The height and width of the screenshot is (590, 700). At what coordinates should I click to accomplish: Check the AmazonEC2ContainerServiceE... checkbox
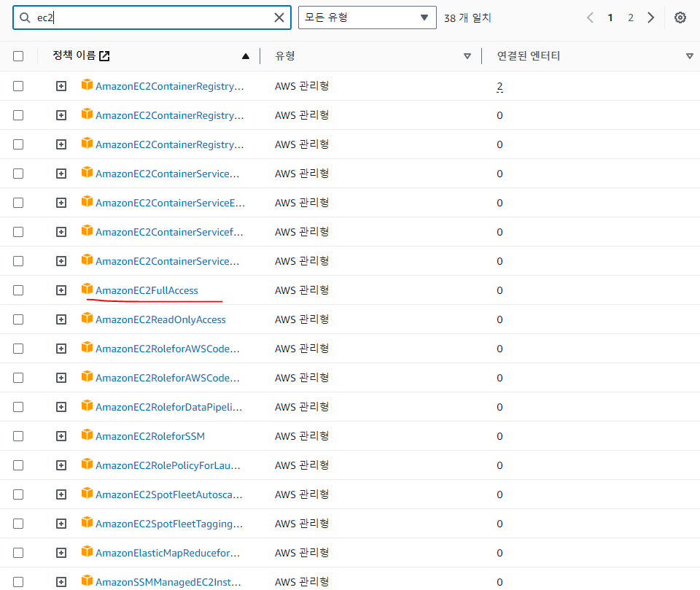(18, 203)
